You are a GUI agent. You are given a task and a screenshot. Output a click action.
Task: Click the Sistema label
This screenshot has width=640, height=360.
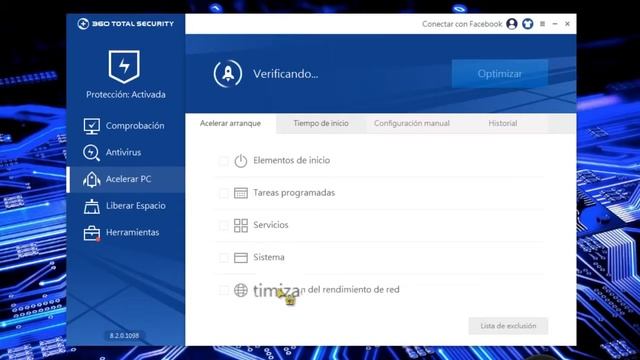269,257
